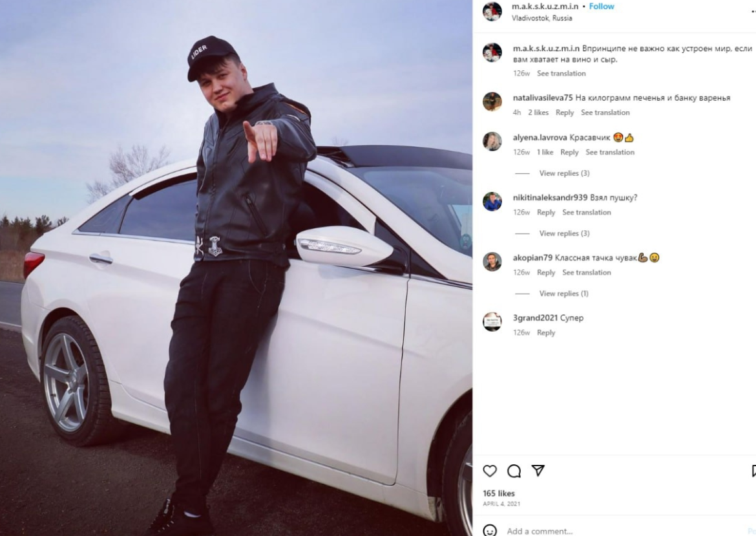Open emoji picker in comment box
The image size is (756, 536).
pyautogui.click(x=490, y=531)
